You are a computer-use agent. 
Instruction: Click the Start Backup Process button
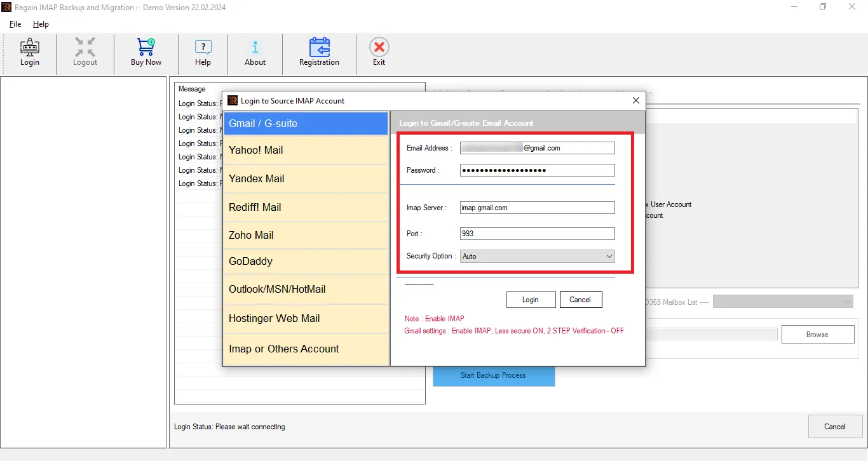point(494,375)
